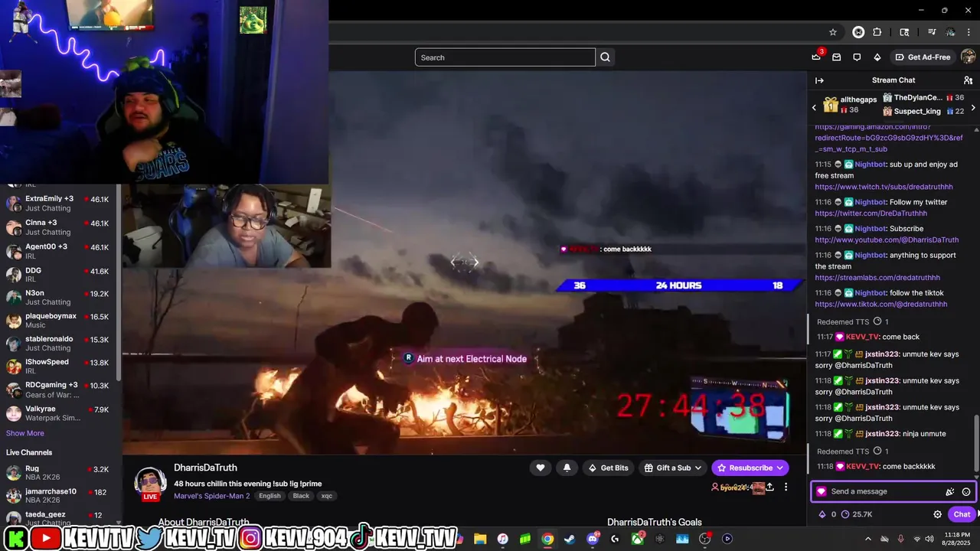980x551 pixels.
Task: Click the chat panel scrollbar
Action: pyautogui.click(x=975, y=444)
